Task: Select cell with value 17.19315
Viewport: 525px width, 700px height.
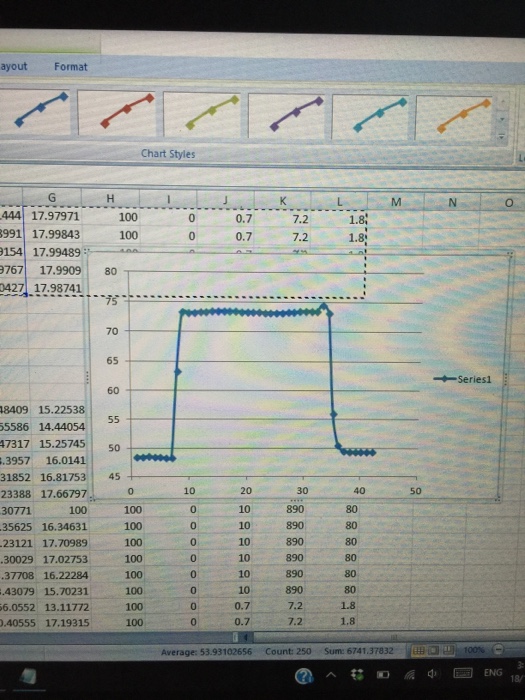Action: [x=62, y=623]
